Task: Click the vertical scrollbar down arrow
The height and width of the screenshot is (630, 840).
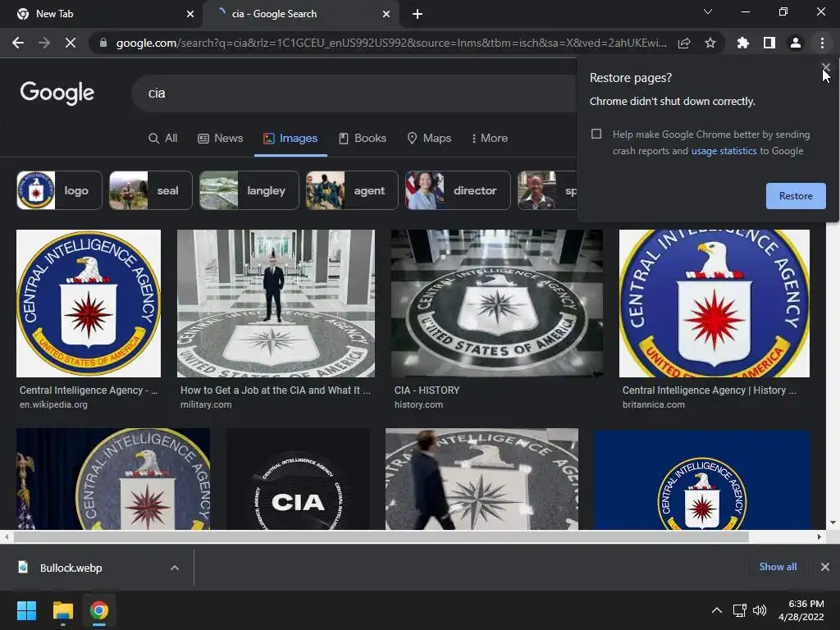Action: pyautogui.click(x=833, y=523)
